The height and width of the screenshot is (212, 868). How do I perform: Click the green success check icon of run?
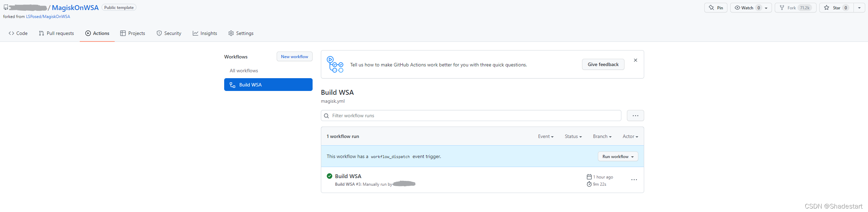click(330, 176)
